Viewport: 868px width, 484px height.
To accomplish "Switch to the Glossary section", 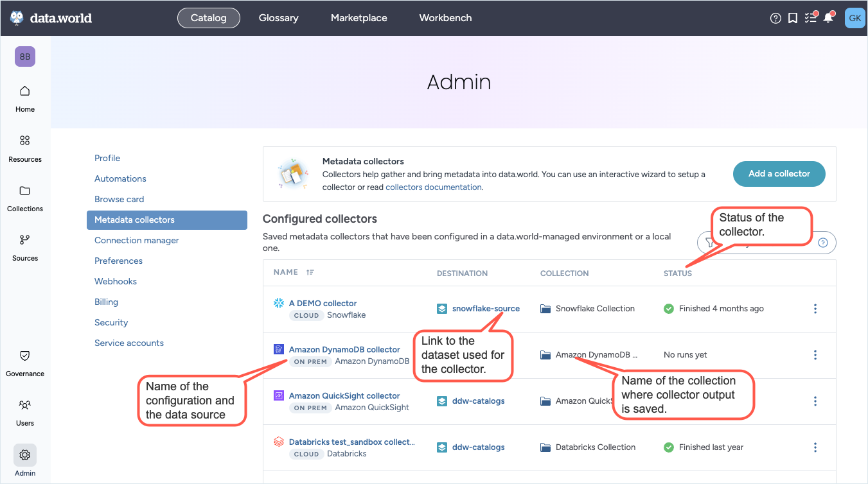I will 278,18.
